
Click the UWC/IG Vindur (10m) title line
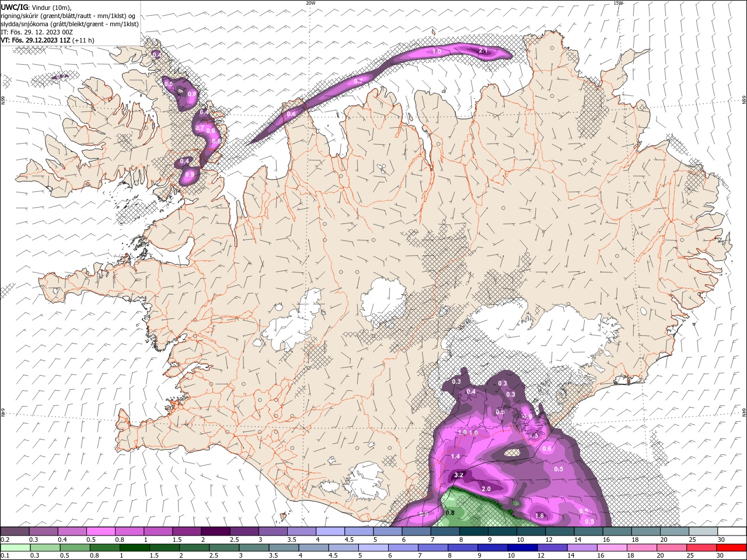(36, 7)
